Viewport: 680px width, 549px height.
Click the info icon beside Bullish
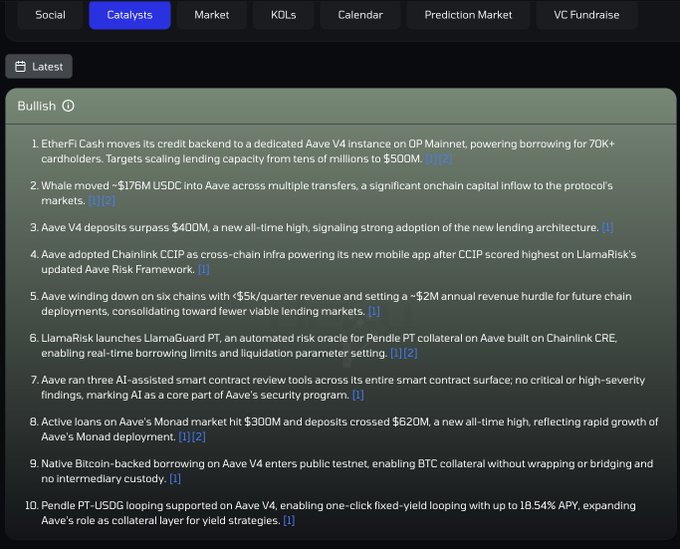[x=68, y=106]
